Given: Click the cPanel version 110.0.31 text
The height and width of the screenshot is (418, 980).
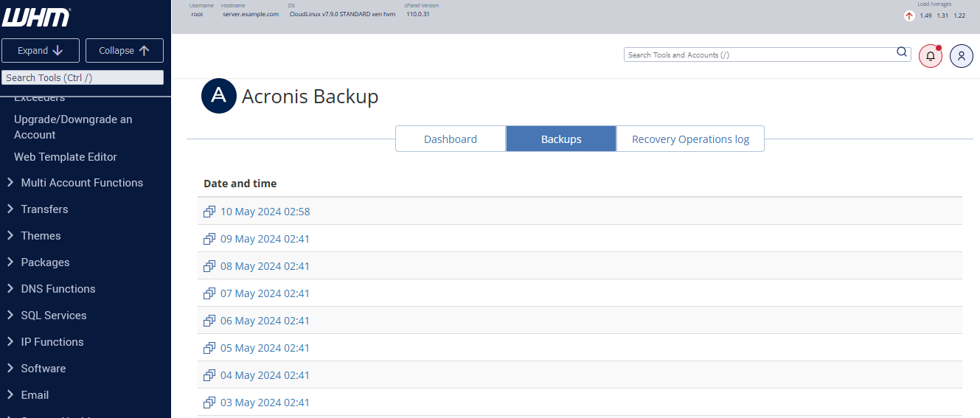Looking at the screenshot, I should (x=418, y=14).
